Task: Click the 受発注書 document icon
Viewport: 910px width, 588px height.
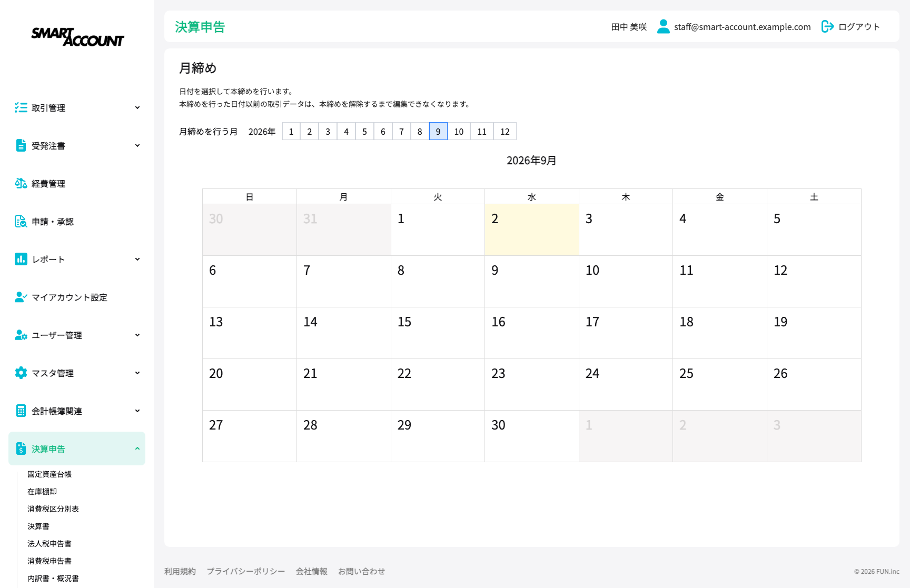Action: click(21, 146)
